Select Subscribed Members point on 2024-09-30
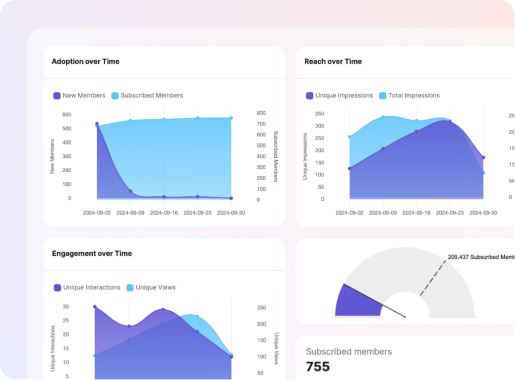Image resolution: width=515 pixels, height=380 pixels. pos(231,118)
